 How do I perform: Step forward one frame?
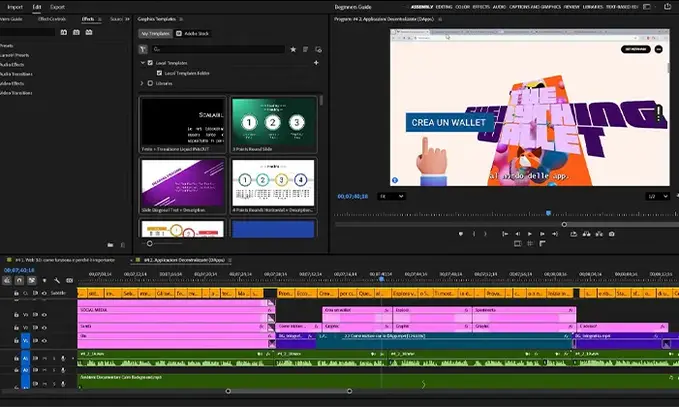[542, 234]
